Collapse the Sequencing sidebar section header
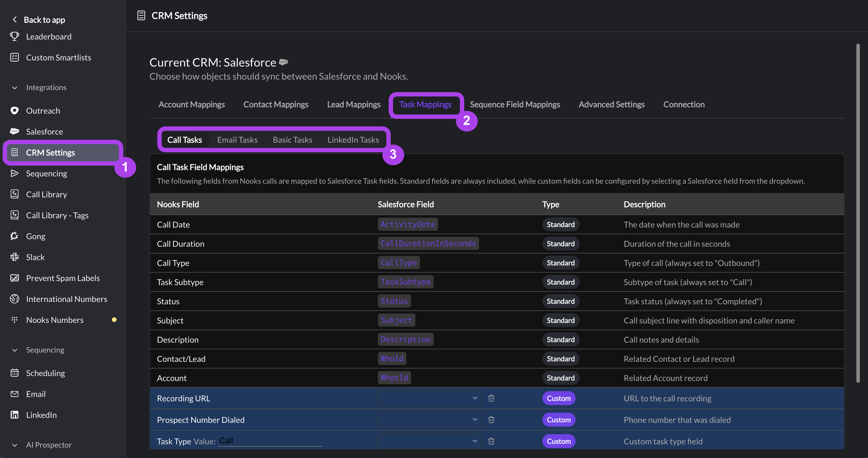 (x=15, y=350)
